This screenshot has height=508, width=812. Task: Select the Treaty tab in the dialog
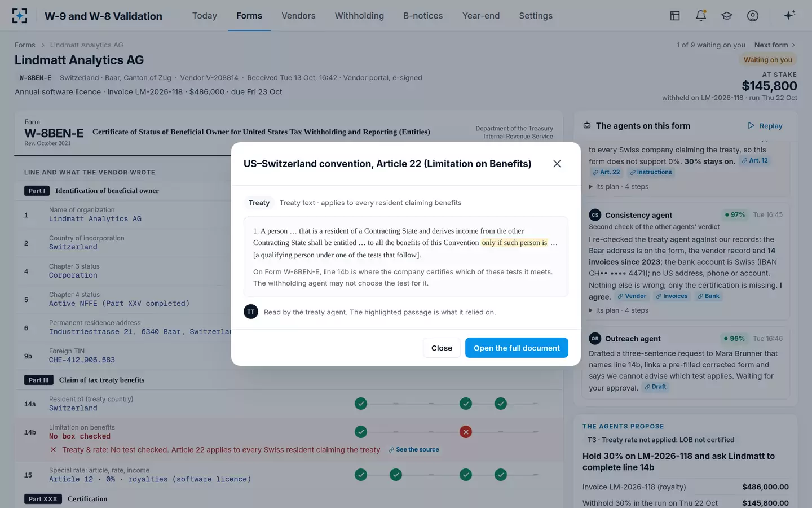tap(259, 203)
